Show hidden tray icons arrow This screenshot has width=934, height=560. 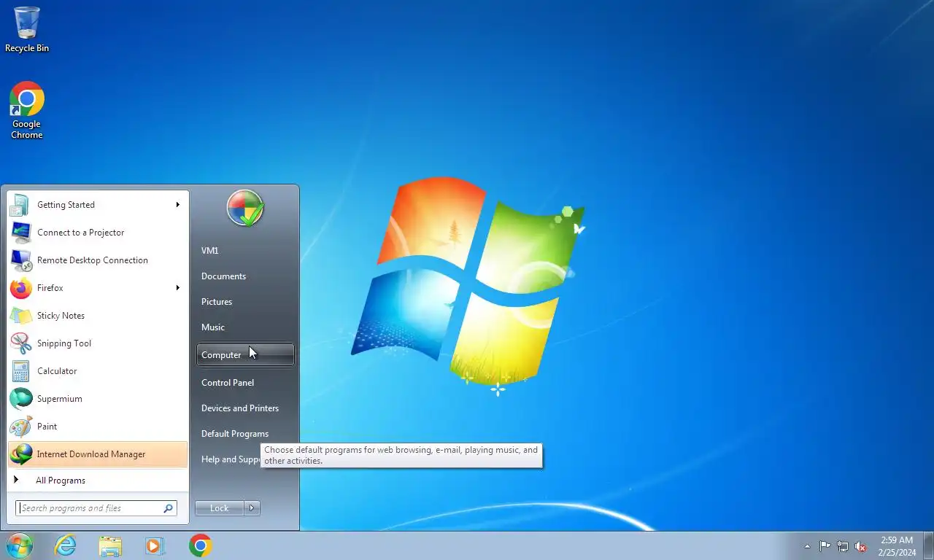click(807, 546)
